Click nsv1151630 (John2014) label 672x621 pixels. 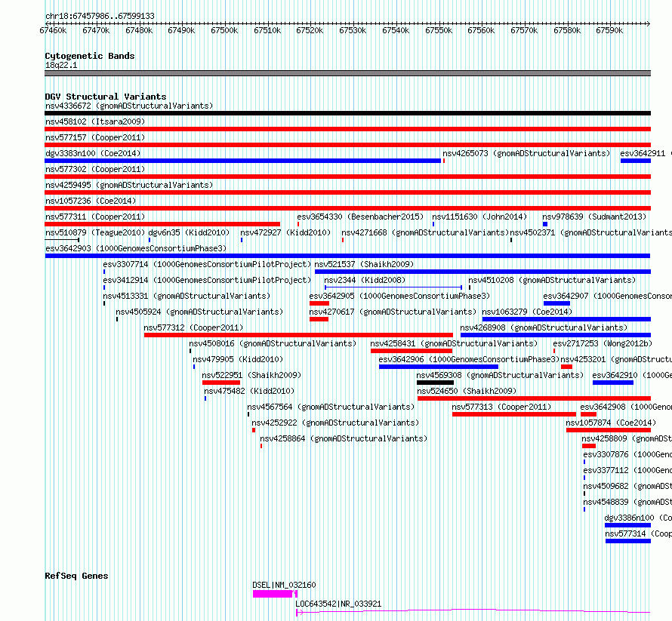[x=479, y=217]
